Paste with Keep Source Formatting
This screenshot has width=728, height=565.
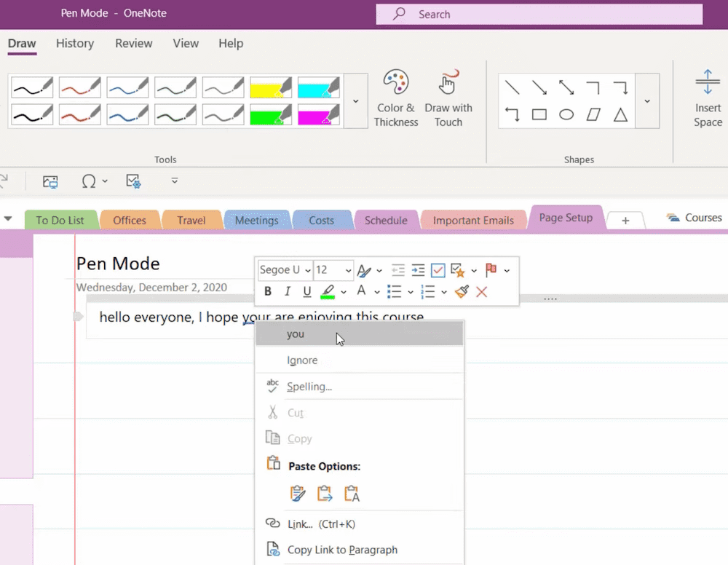coord(298,494)
